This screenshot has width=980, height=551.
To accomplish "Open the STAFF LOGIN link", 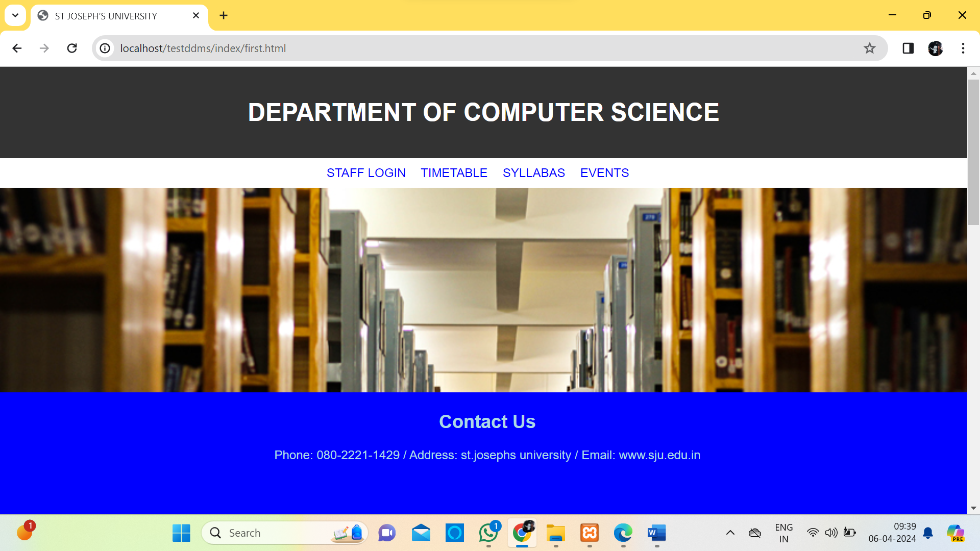I will point(366,173).
